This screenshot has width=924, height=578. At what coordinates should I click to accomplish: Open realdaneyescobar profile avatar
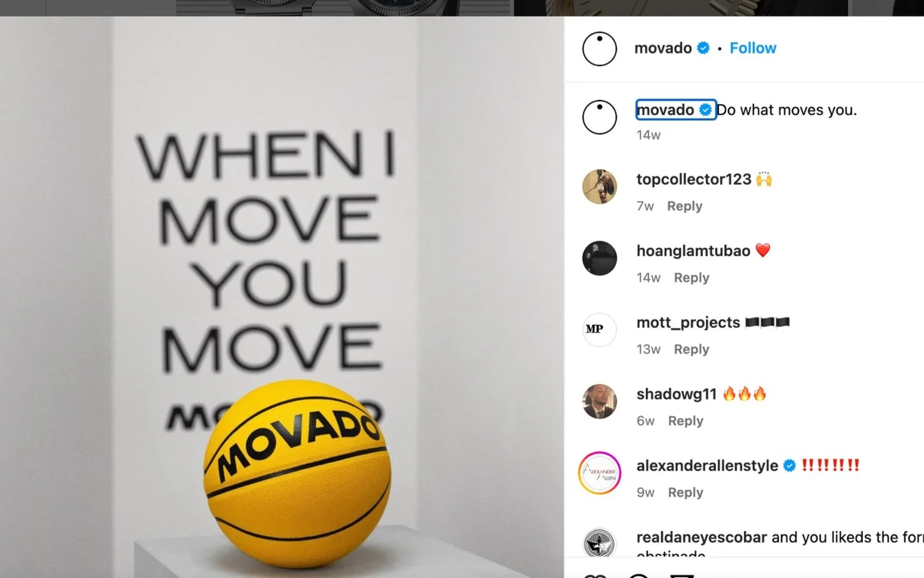click(x=599, y=544)
